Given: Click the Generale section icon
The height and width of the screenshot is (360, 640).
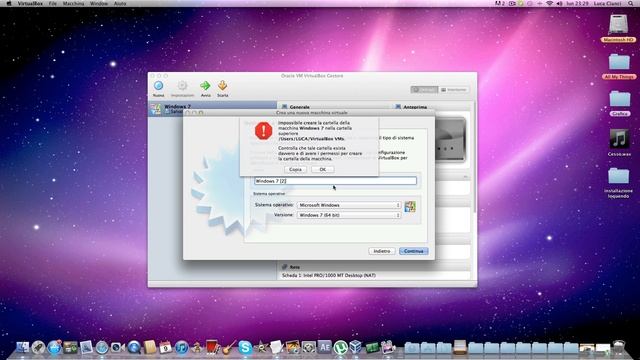Looking at the screenshot, I should pyautogui.click(x=284, y=107).
